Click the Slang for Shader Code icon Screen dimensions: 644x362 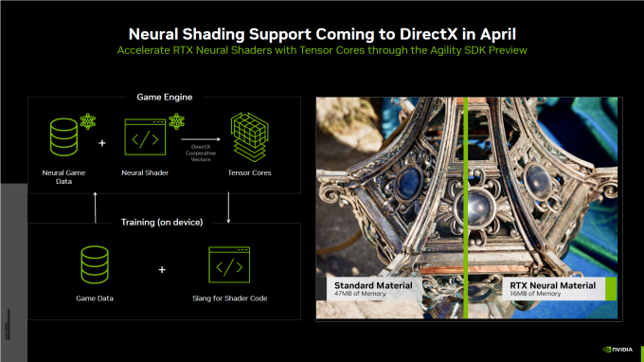coord(229,264)
